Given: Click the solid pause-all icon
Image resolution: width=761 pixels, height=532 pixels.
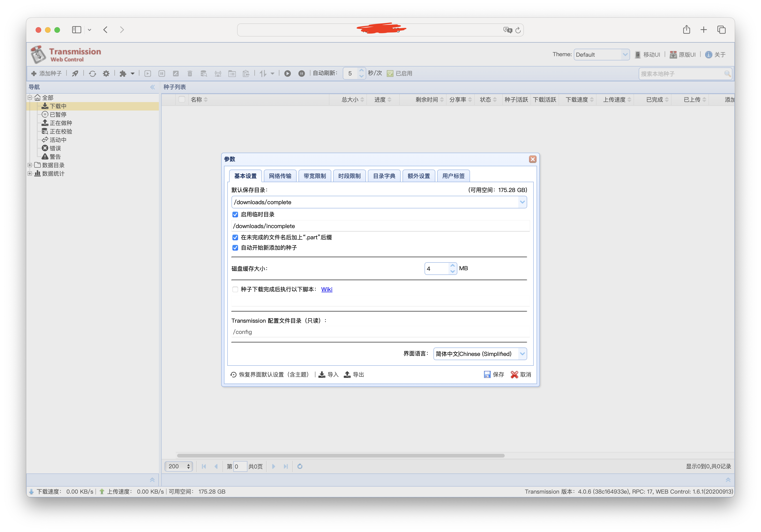Looking at the screenshot, I should [302, 74].
